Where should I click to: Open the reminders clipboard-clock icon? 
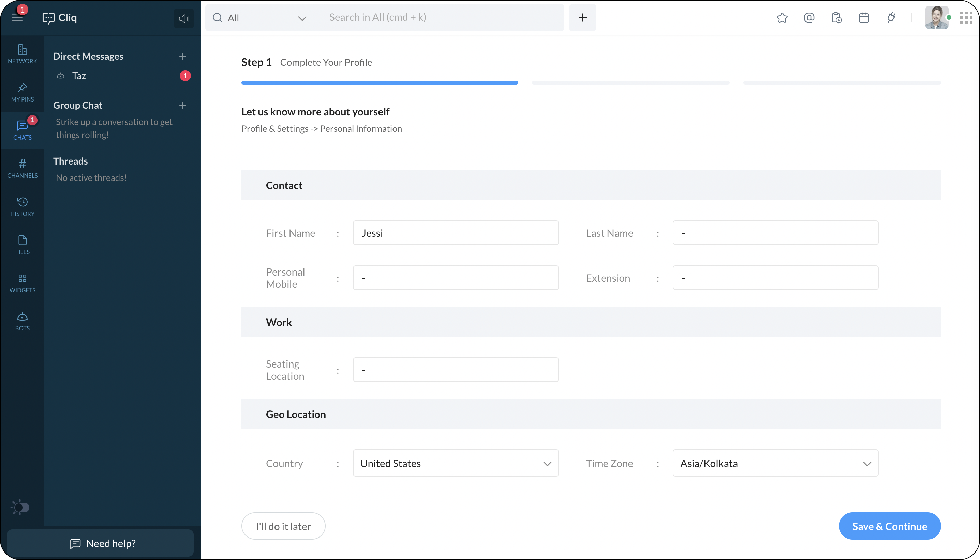pos(836,18)
